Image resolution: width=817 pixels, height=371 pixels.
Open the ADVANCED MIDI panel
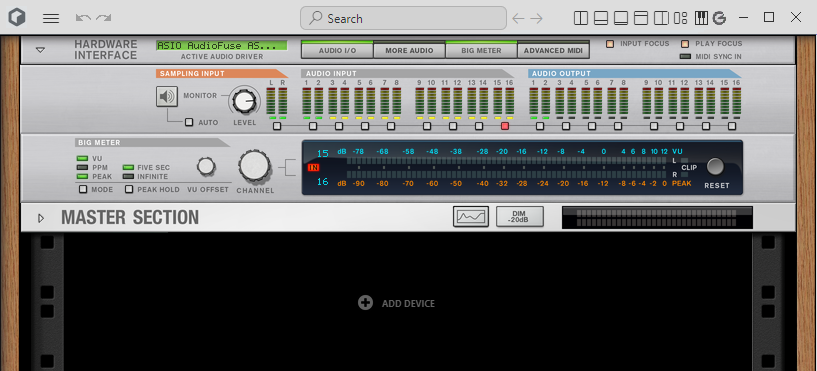553,50
